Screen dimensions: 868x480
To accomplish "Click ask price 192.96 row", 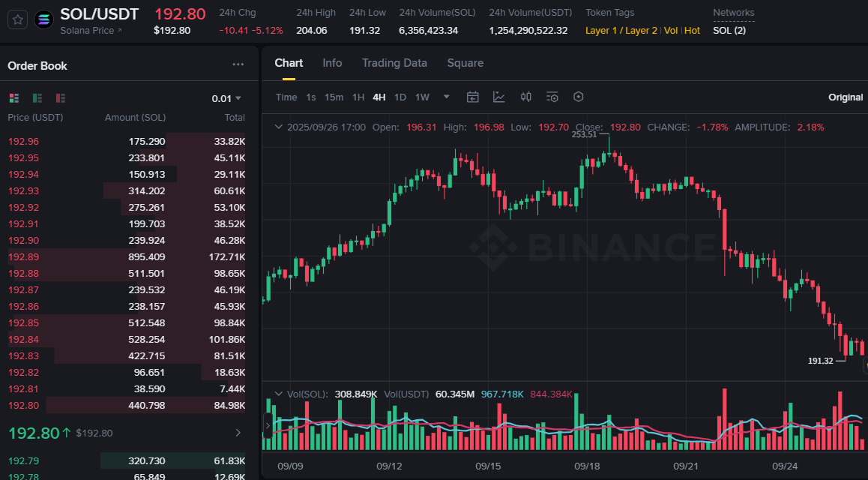I will click(x=126, y=141).
